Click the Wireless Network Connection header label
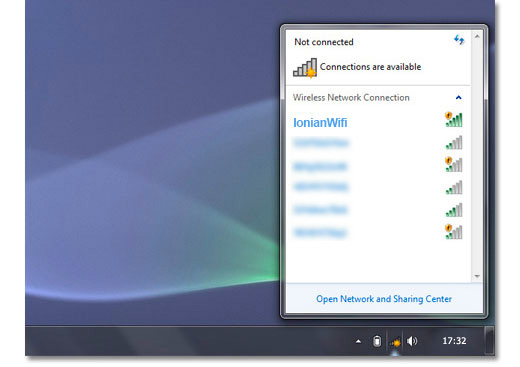520x367 pixels. click(351, 98)
